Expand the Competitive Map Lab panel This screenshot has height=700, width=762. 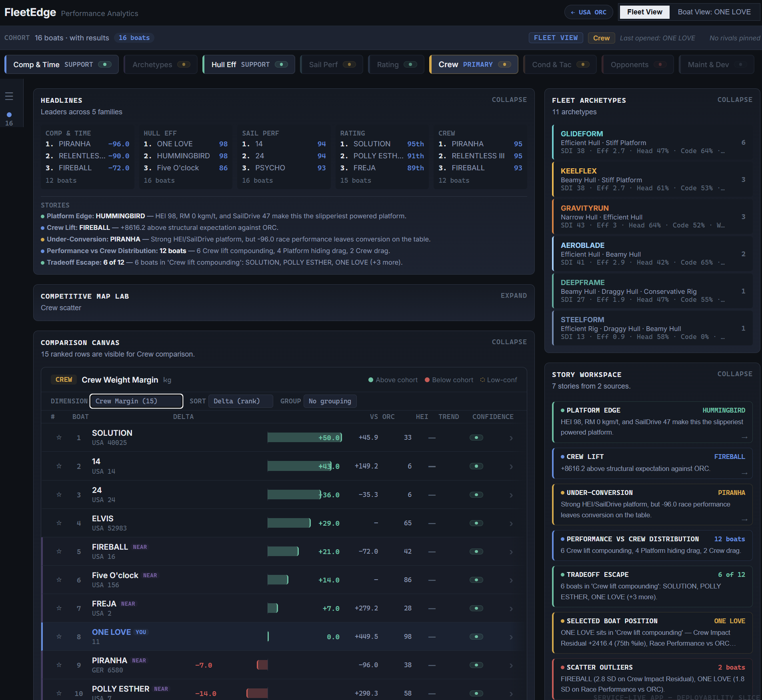pyautogui.click(x=514, y=295)
